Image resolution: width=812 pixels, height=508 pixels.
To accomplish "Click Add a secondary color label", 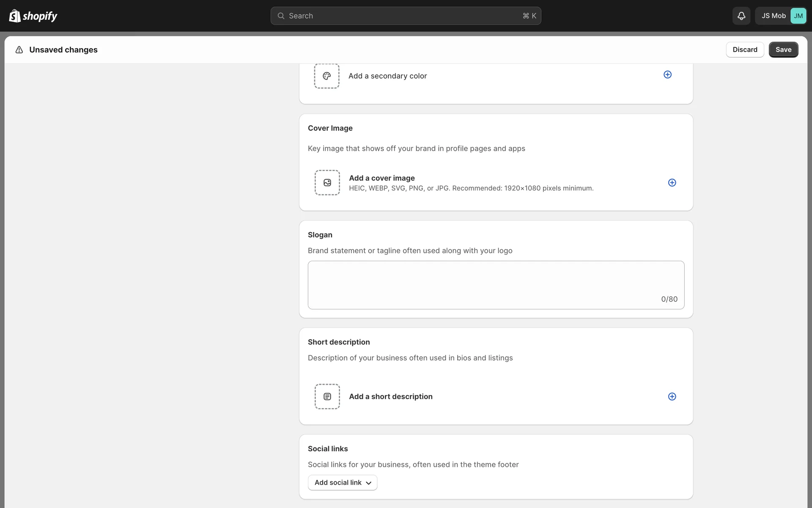I will click(x=387, y=76).
